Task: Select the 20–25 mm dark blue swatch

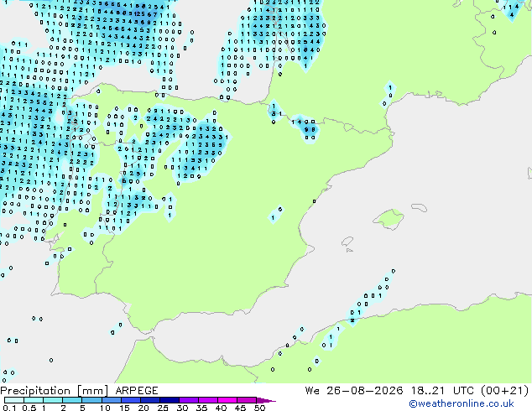Action: [149, 400]
